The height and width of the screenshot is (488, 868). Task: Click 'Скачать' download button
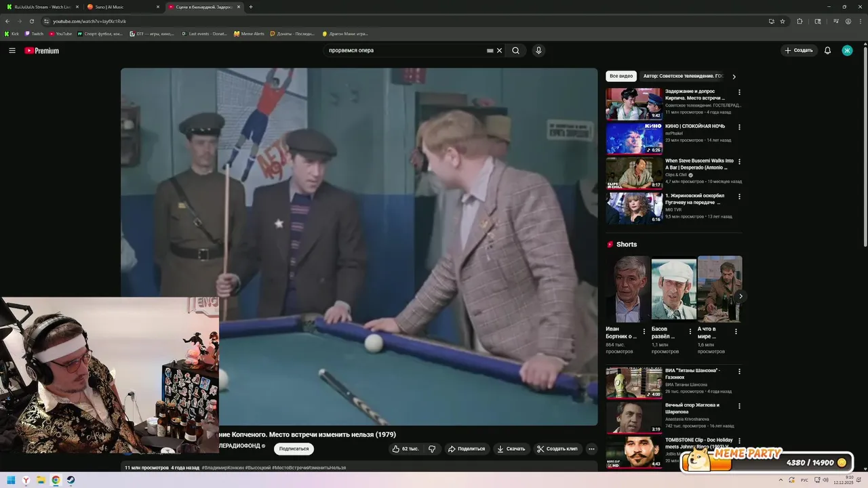(511, 449)
